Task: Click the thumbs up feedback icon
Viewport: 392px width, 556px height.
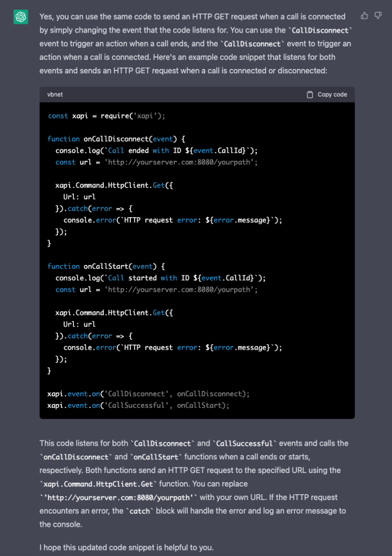Action: click(x=364, y=16)
